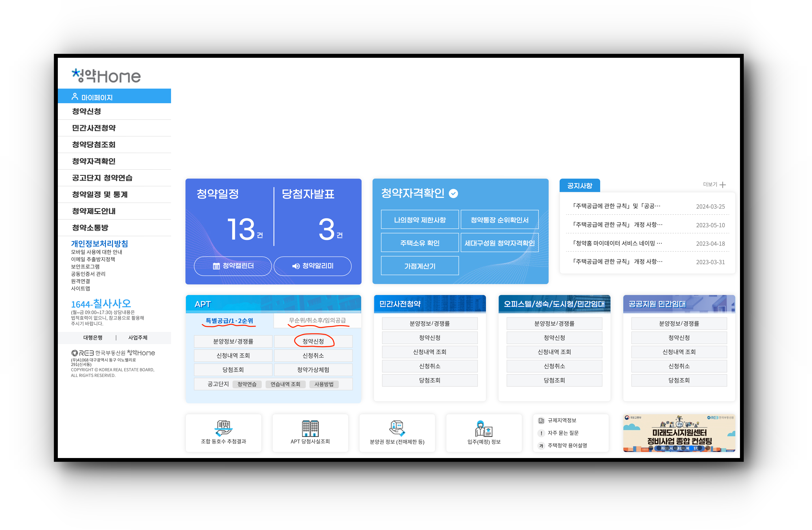Image resolution: width=812 pixels, height=530 pixels.
Task: Click the 당첨자발표 3건 count
Action: (330, 229)
